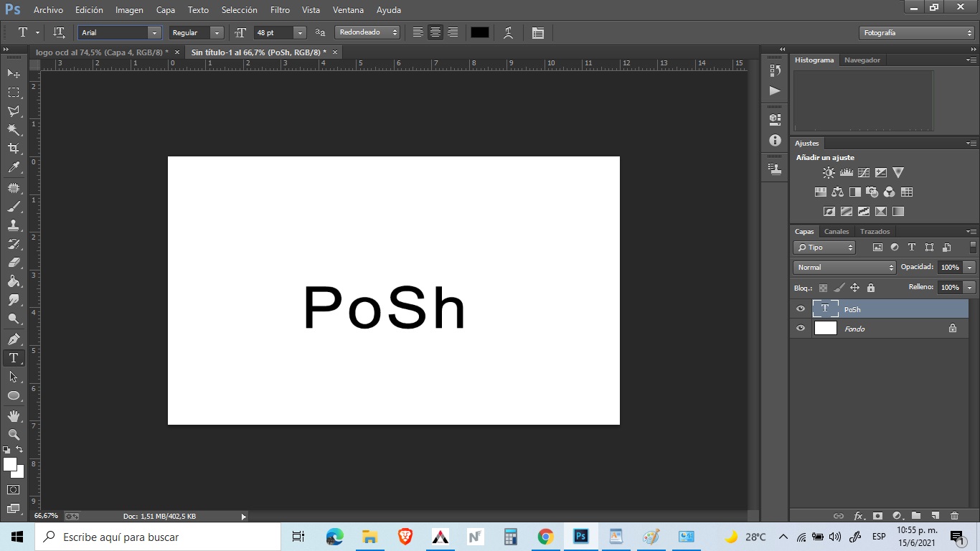The height and width of the screenshot is (551, 980).
Task: Toggle lock transparent pixels
Action: coord(823,288)
